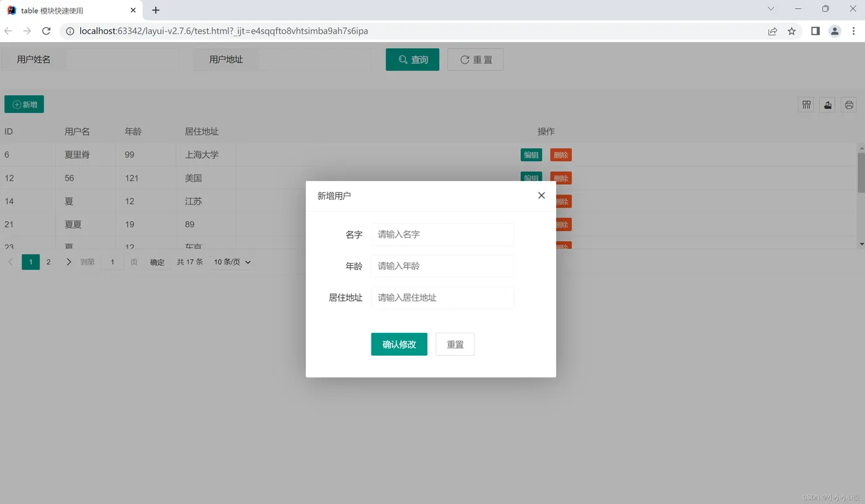Open the 10 条/页 page size dropdown

pyautogui.click(x=231, y=261)
